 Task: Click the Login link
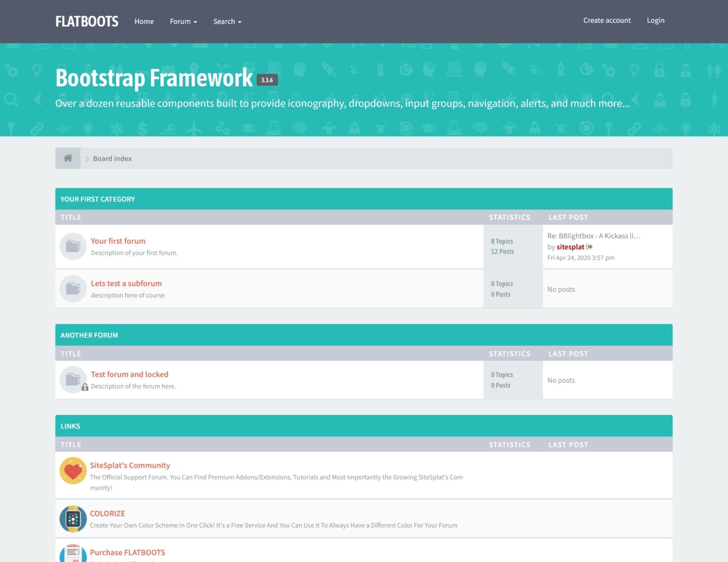tap(655, 20)
